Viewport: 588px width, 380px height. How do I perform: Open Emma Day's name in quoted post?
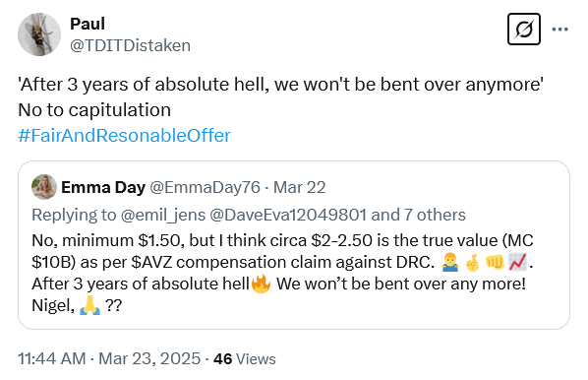(x=103, y=187)
